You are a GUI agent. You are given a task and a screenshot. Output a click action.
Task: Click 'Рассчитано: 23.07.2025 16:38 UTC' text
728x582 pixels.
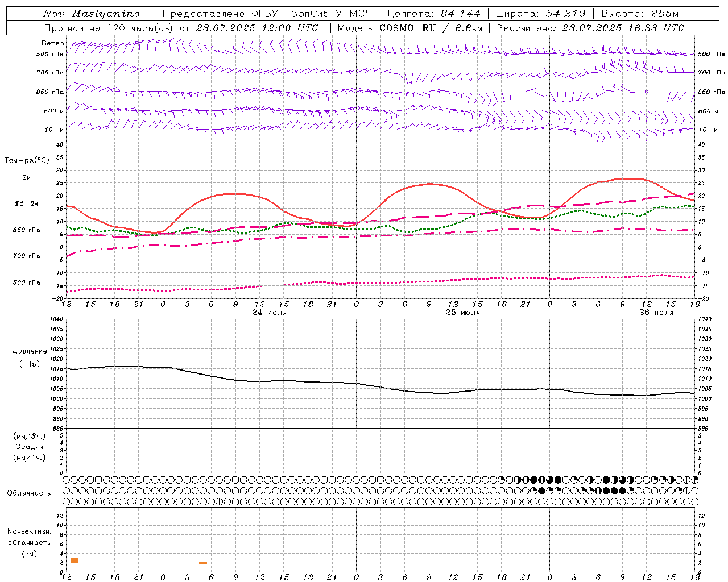[x=590, y=28]
